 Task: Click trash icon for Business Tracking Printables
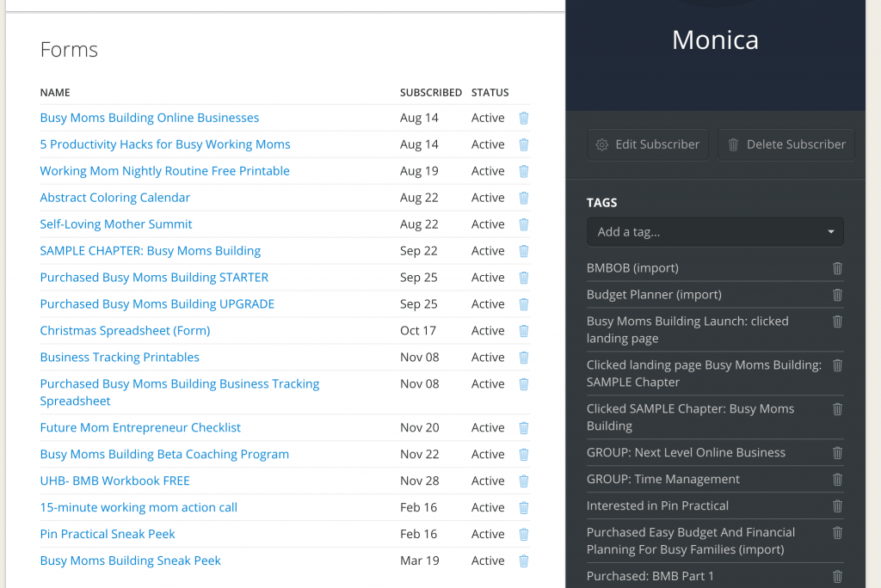pyautogui.click(x=524, y=357)
